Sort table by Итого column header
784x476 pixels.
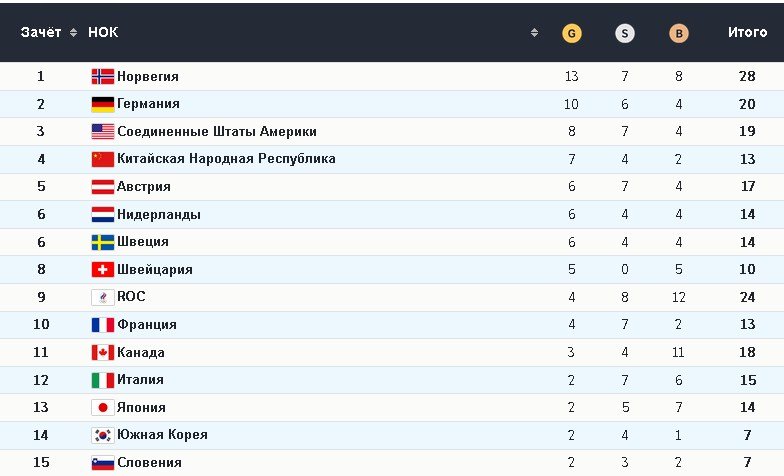[747, 33]
